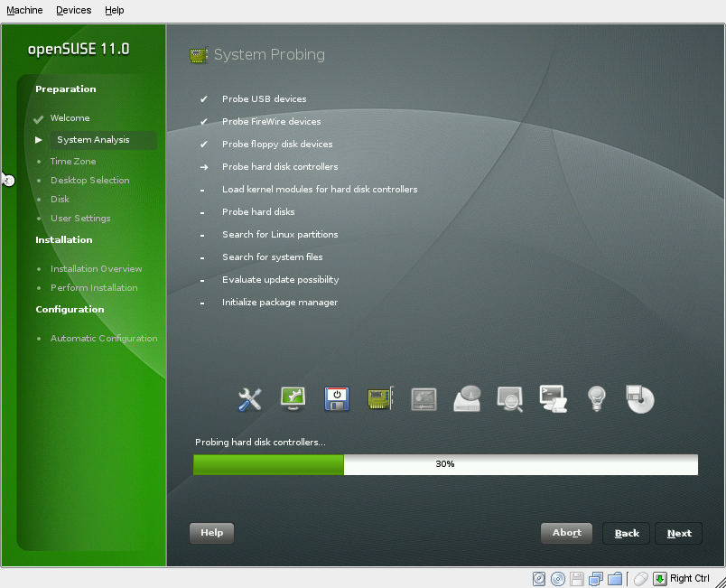Viewport: 726px width, 588px height.
Task: Select the System Analysis step
Action: (x=93, y=140)
